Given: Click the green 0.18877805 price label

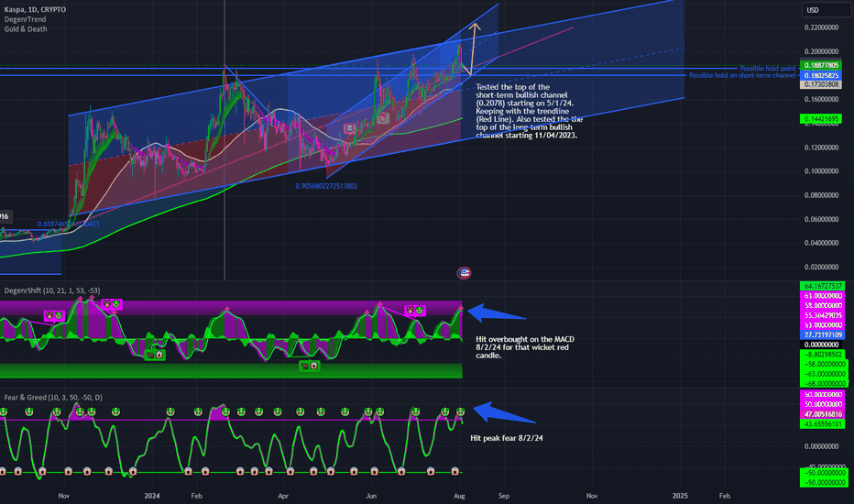Looking at the screenshot, I should (821, 65).
